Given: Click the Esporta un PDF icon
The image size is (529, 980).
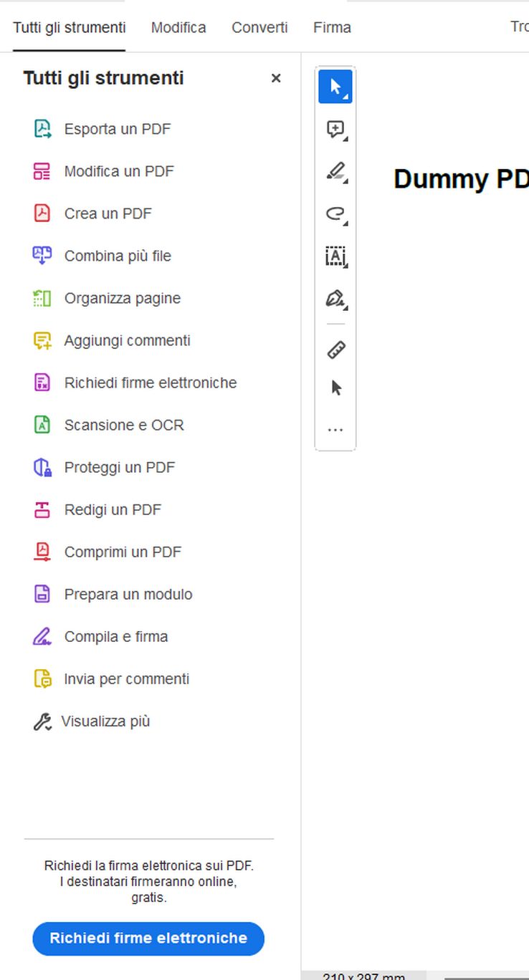Looking at the screenshot, I should point(43,129).
